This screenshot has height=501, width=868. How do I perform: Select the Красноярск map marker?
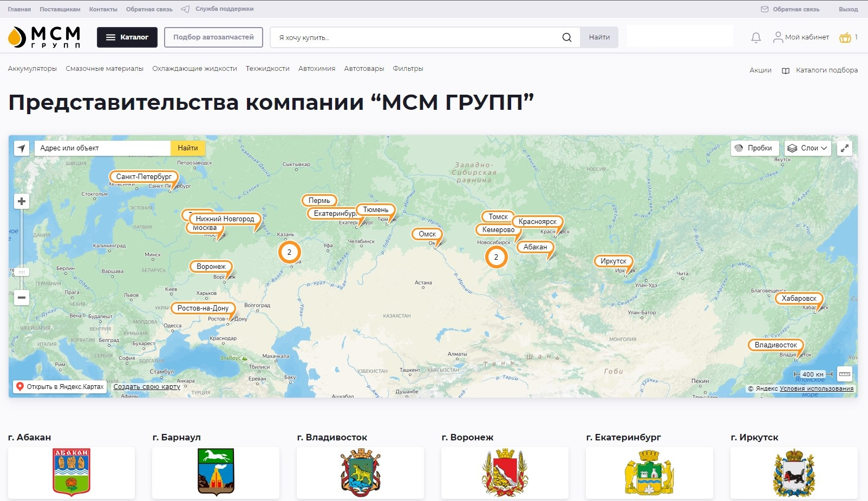538,221
